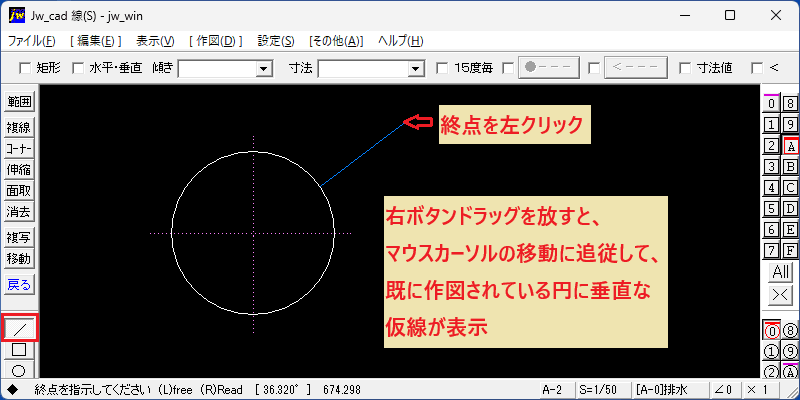The height and width of the screenshot is (400, 800).
Task: Click the 戻る undo button
Action: [x=19, y=285]
